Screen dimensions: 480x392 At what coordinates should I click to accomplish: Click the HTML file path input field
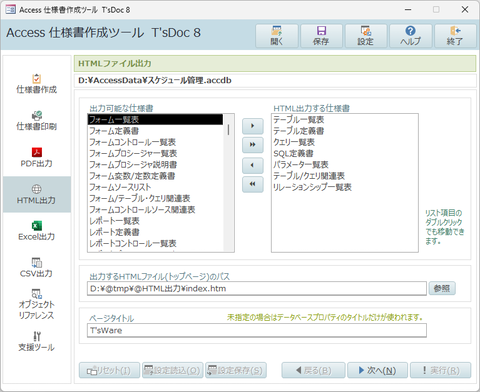[257, 288]
